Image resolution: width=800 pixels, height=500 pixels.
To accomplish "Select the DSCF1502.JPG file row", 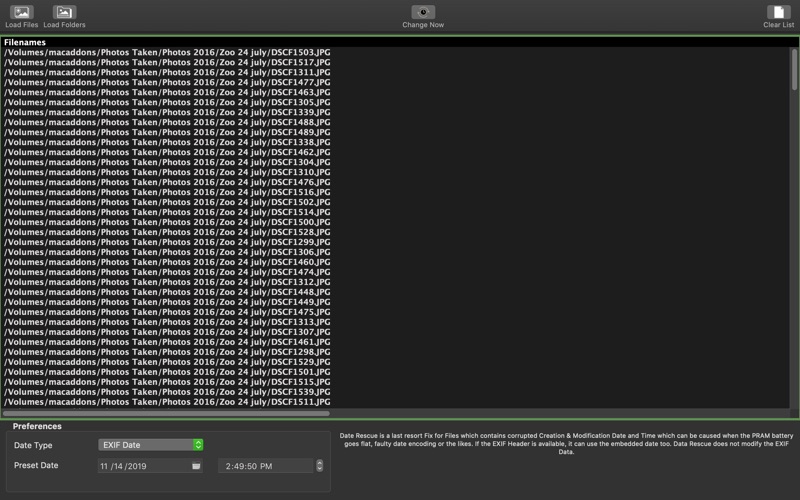I will point(396,202).
